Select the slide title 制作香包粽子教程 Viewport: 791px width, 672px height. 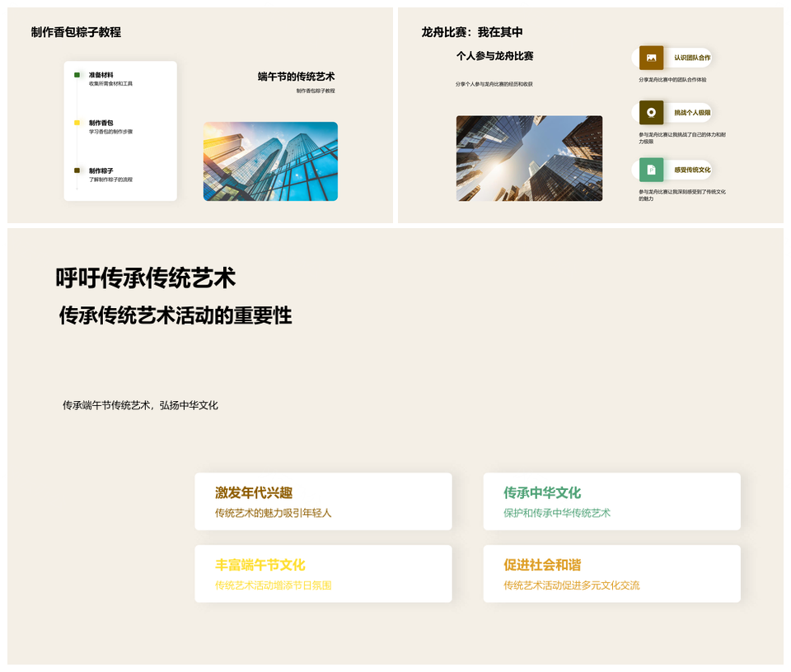(76, 32)
